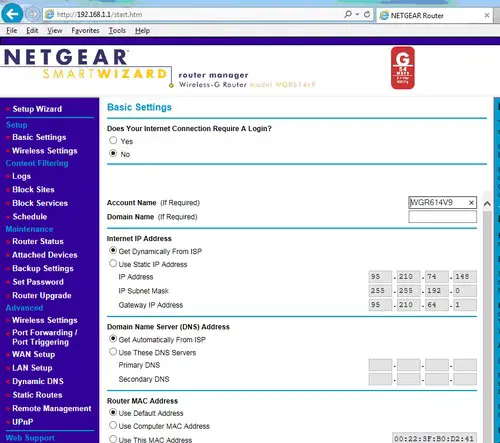Open Wireless Settings under Setup

click(45, 151)
